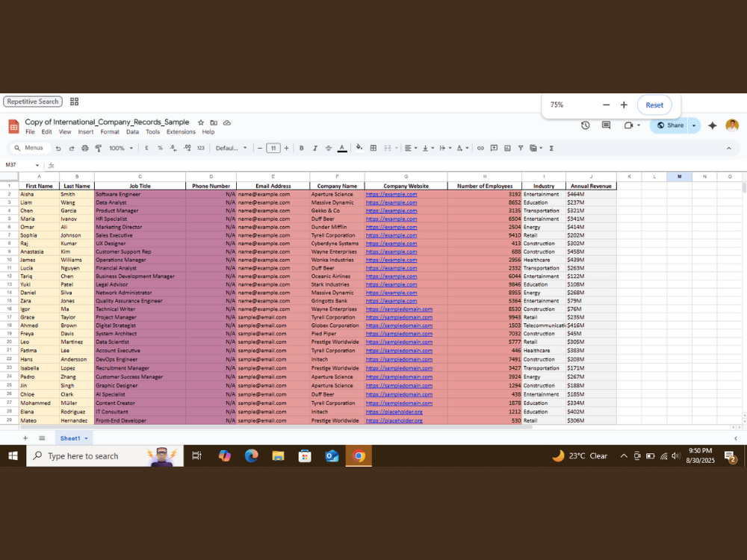Click the Menus search field

[30, 148]
